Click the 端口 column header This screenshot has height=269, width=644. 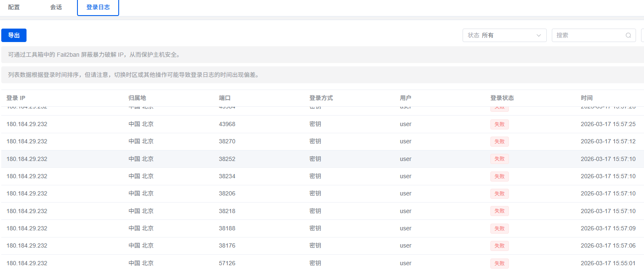[225, 98]
